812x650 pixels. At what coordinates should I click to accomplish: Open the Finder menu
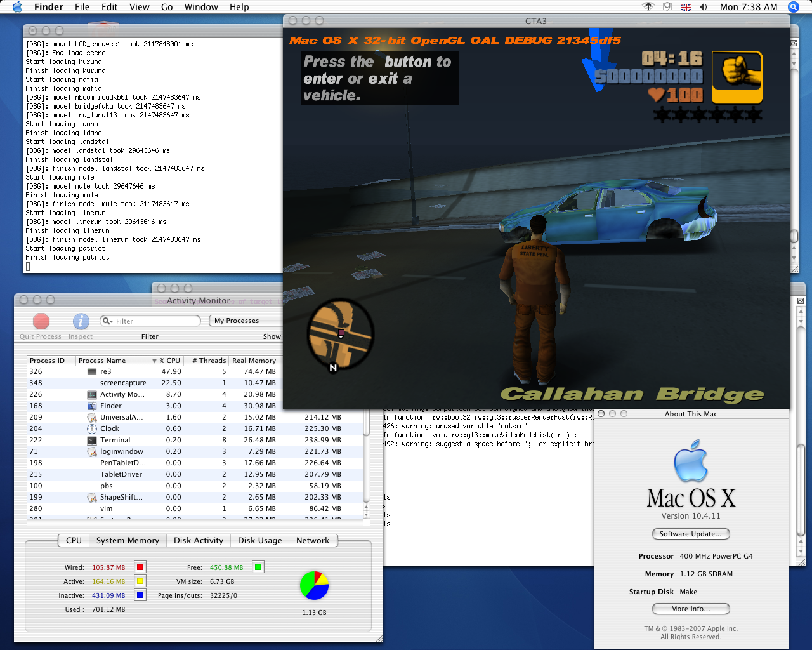[x=49, y=7]
